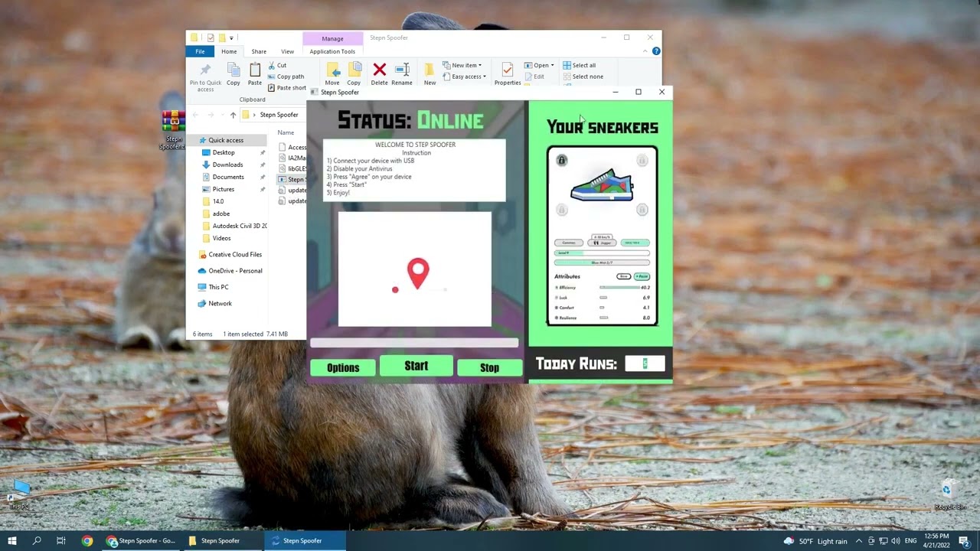
Task: Click the Base button beside Attributes
Action: tap(624, 276)
